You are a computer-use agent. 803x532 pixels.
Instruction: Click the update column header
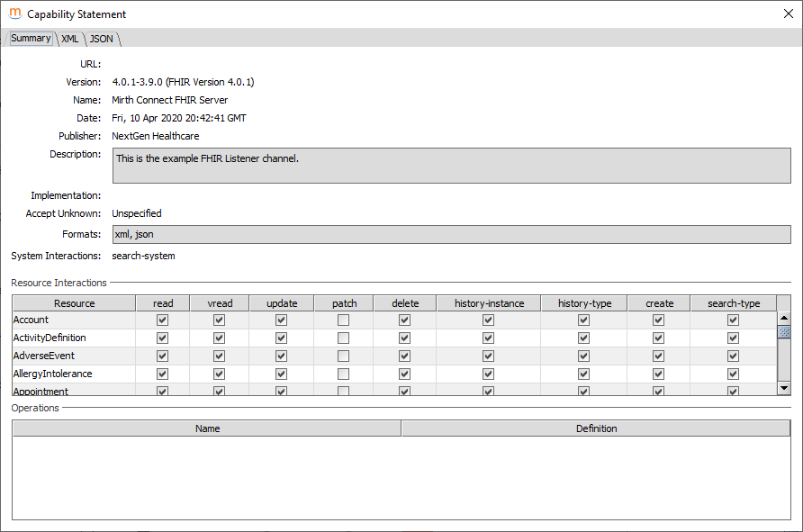(282, 303)
